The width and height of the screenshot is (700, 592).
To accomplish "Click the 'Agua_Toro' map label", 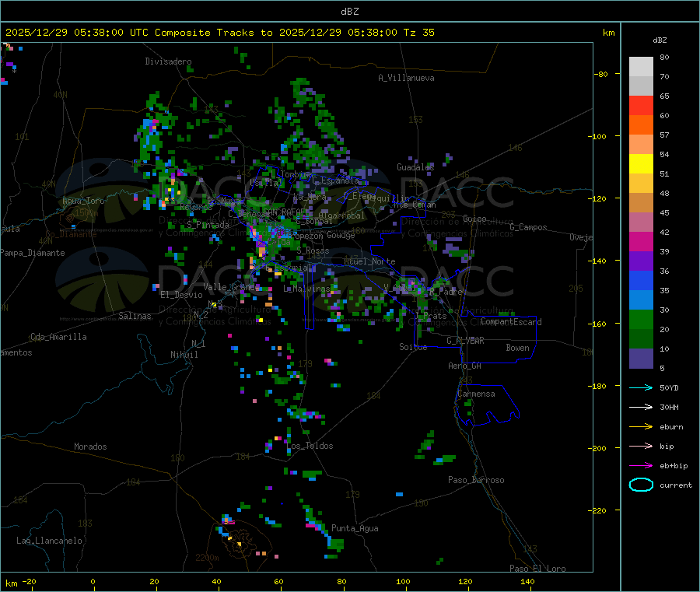I will pyautogui.click(x=83, y=201).
